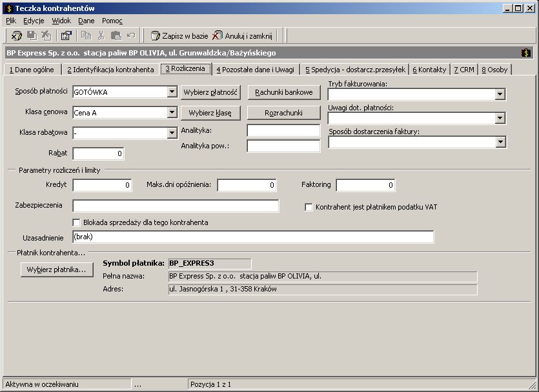Open the Dane menu
This screenshot has height=392, width=539.
[x=86, y=21]
